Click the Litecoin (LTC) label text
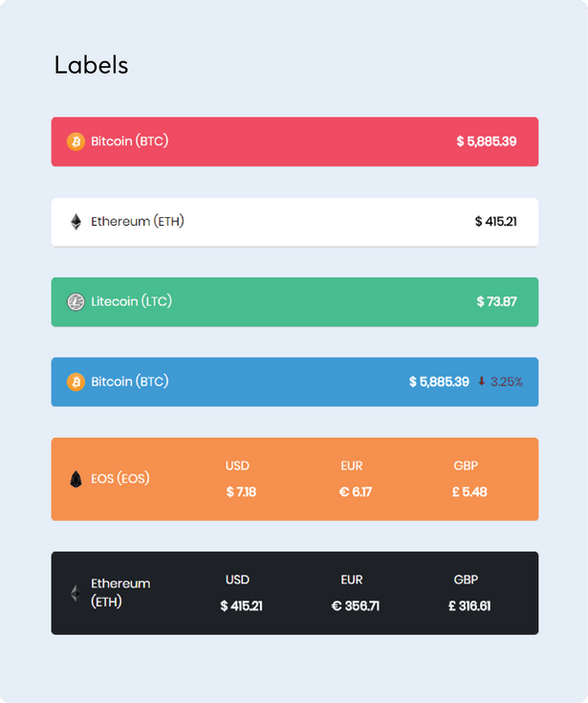Image resolution: width=588 pixels, height=703 pixels. coord(131,301)
